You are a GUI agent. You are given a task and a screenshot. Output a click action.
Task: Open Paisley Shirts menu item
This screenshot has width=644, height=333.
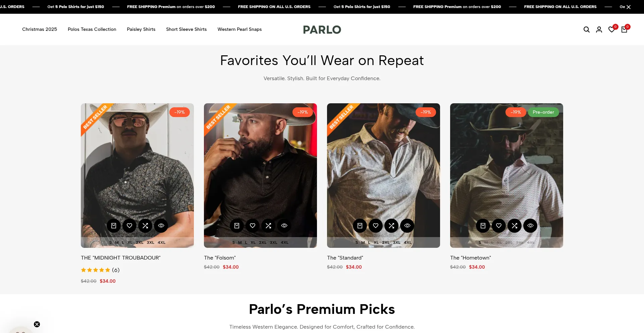coord(141,30)
